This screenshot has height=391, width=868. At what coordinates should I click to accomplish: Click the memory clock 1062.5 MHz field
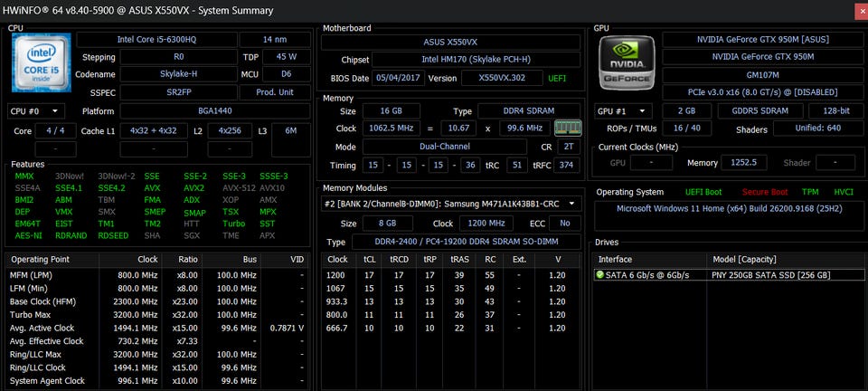[391, 129]
